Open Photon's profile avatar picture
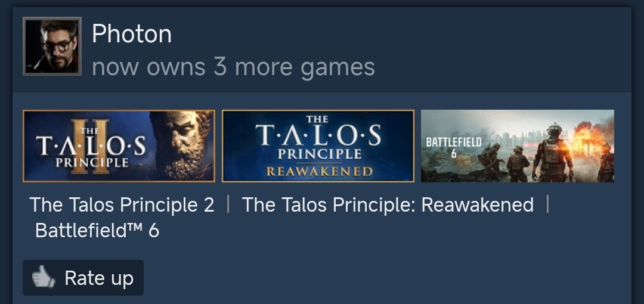 click(52, 46)
